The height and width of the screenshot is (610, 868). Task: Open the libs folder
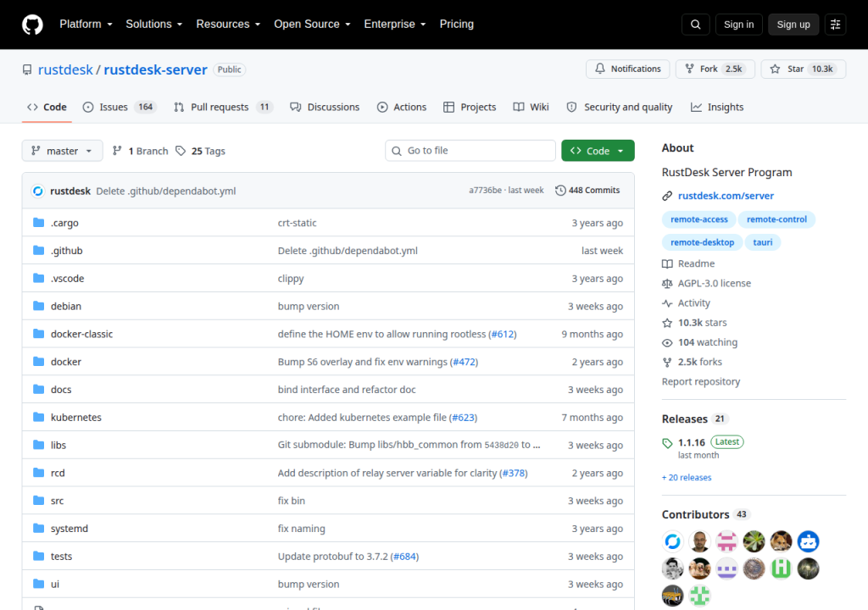[58, 445]
